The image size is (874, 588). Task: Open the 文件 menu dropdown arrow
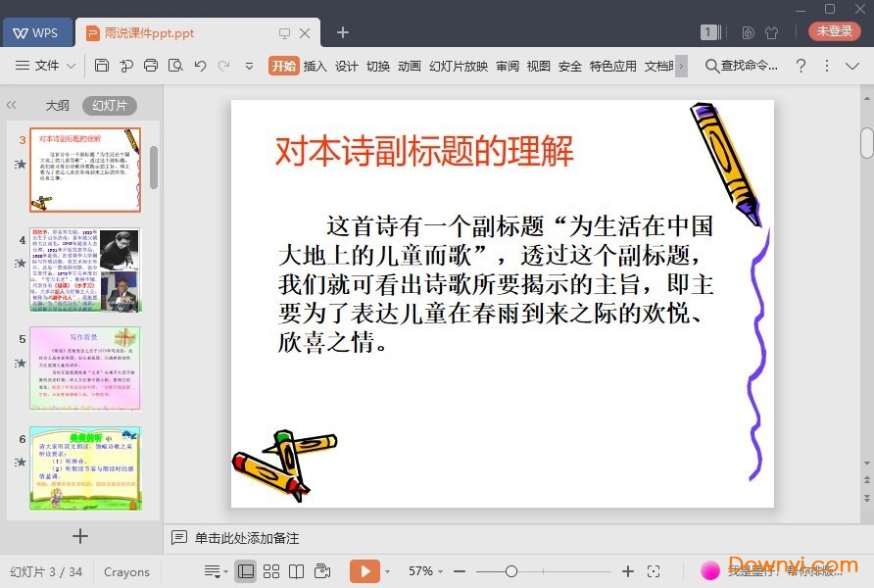click(x=71, y=66)
